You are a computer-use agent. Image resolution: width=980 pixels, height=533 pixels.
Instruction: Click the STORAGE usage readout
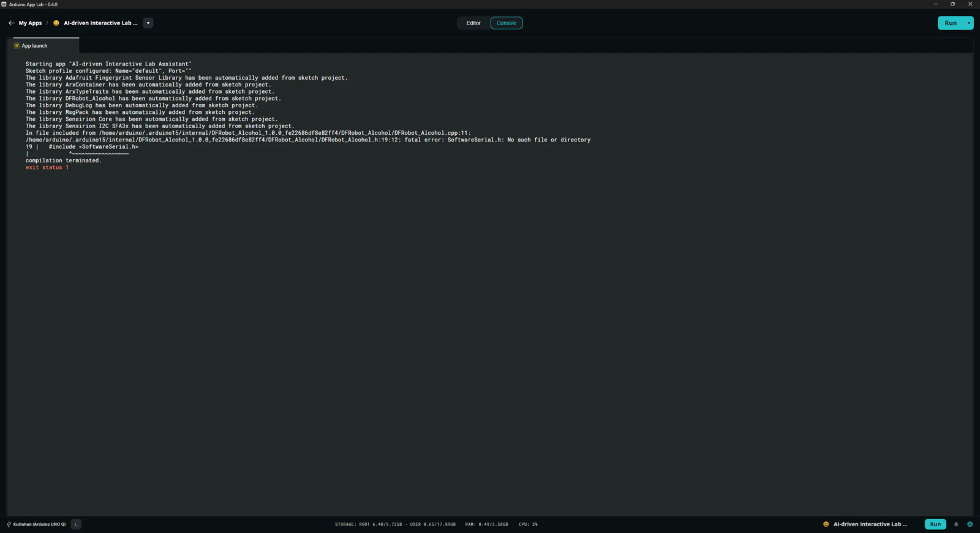tap(395, 524)
